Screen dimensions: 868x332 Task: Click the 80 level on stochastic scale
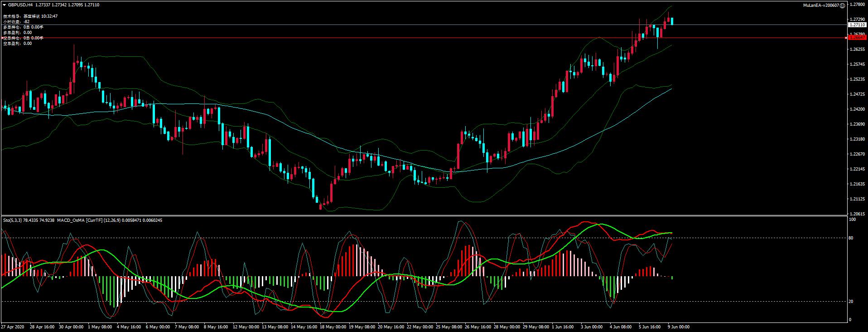coord(851,238)
